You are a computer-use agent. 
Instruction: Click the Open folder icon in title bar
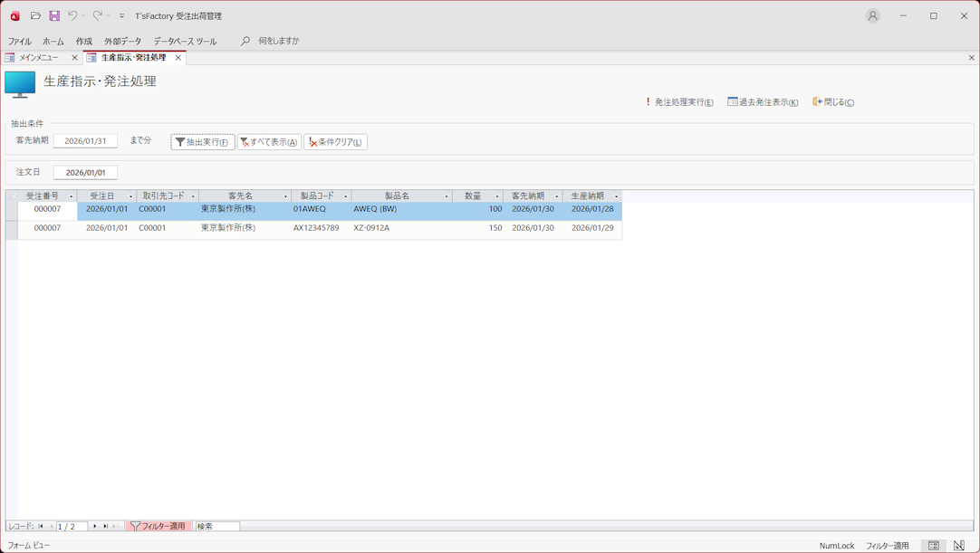point(35,16)
